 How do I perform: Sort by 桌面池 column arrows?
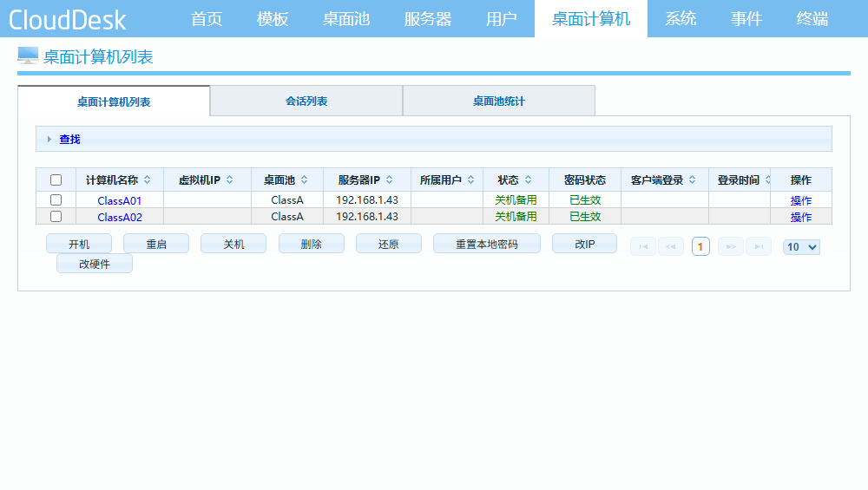(305, 180)
